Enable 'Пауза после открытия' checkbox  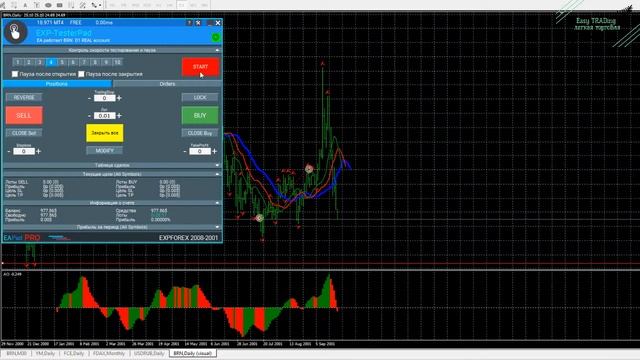click(x=15, y=74)
